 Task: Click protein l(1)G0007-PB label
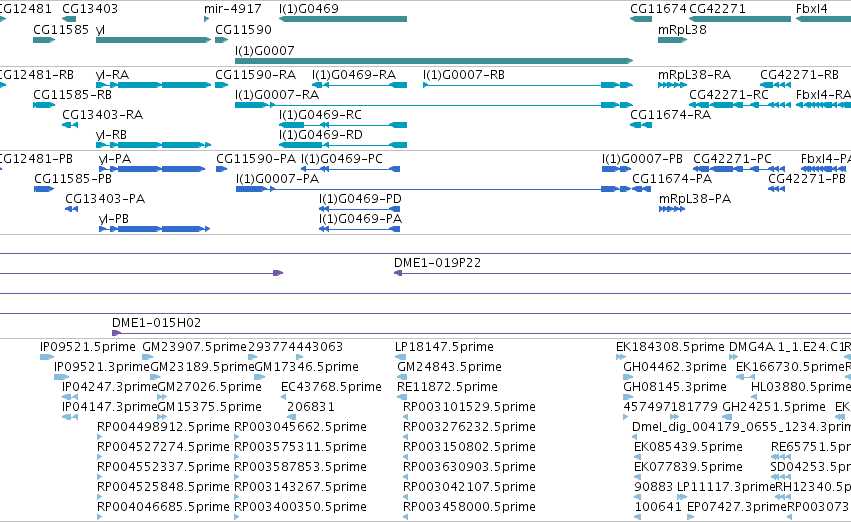642,159
